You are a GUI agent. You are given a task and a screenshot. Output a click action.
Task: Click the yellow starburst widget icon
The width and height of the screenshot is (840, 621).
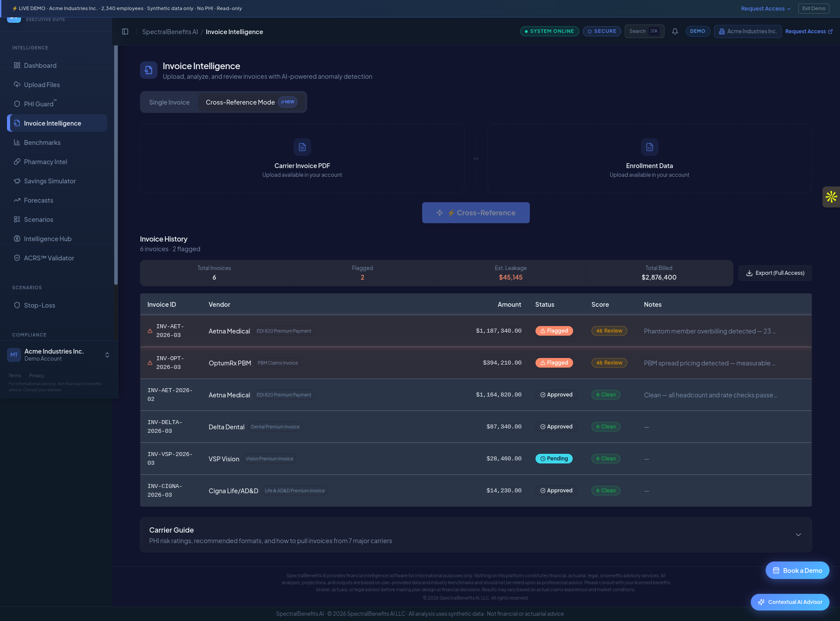(831, 197)
